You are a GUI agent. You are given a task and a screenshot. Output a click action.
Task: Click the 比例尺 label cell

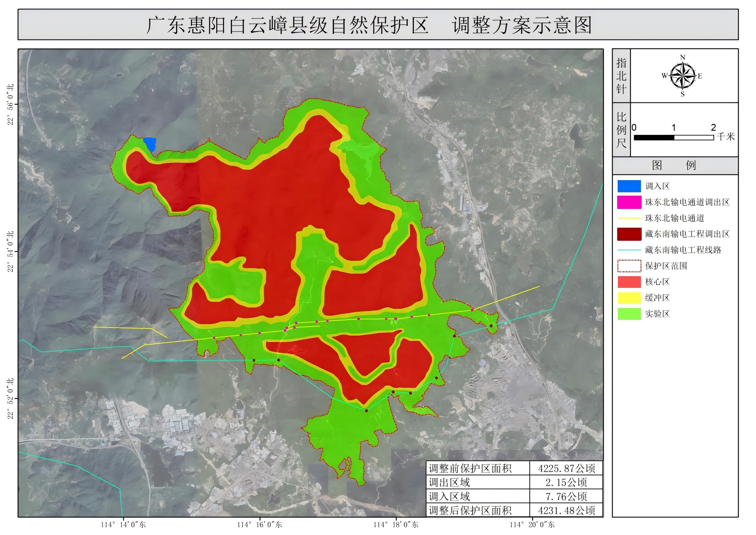621,130
